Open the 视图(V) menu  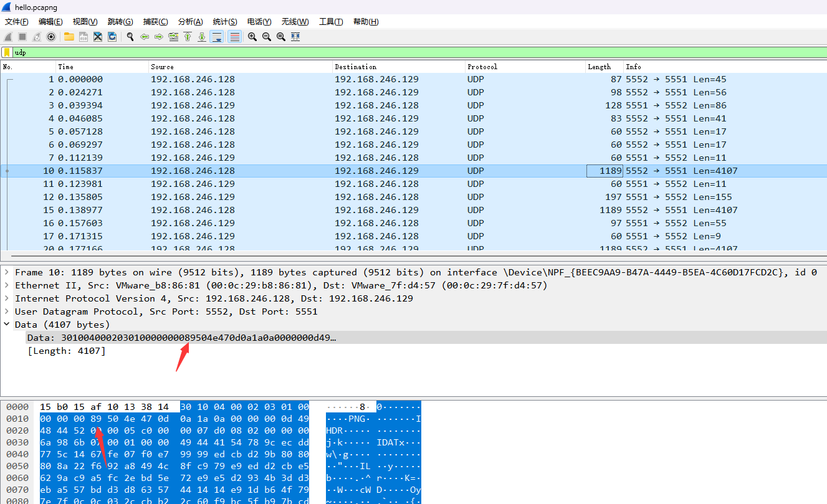tap(85, 22)
